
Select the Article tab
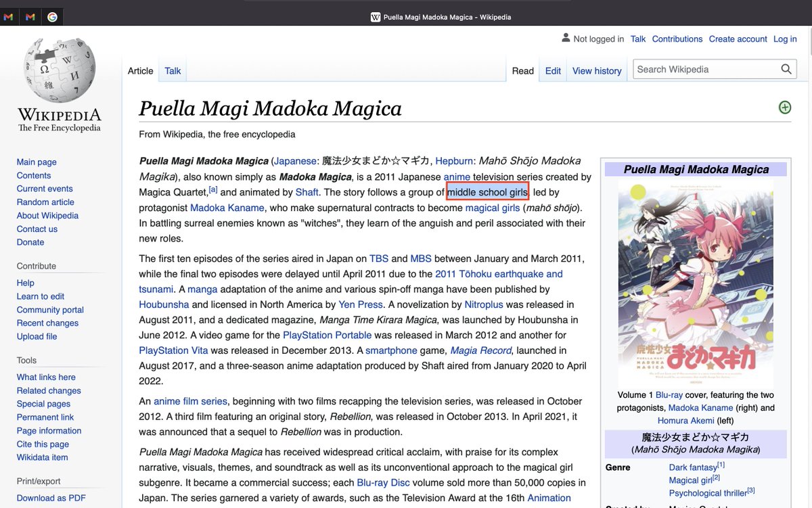tap(141, 70)
